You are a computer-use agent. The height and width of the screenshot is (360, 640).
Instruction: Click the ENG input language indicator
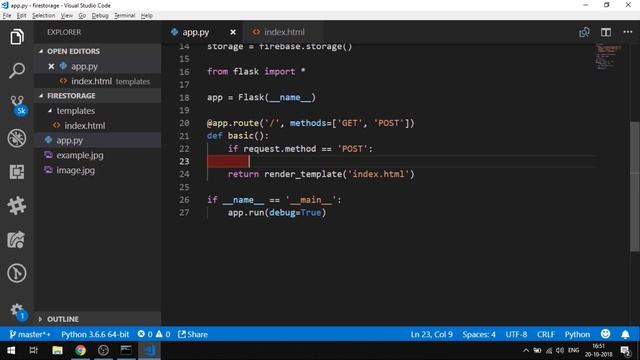(573, 351)
